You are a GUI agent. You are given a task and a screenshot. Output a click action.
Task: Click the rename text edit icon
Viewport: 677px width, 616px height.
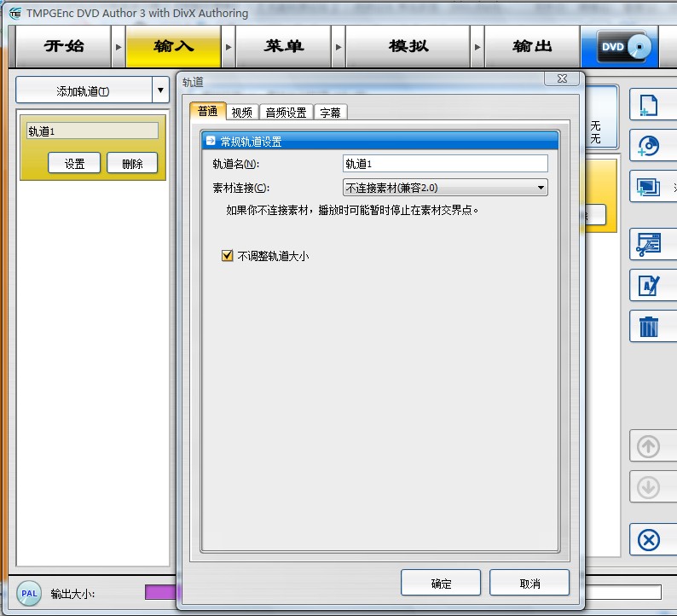pyautogui.click(x=649, y=285)
